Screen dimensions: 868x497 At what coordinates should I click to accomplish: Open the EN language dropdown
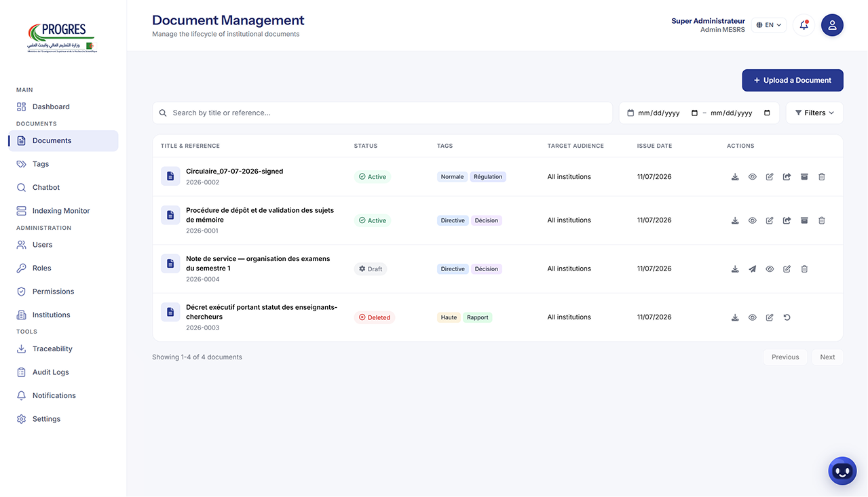coord(769,25)
